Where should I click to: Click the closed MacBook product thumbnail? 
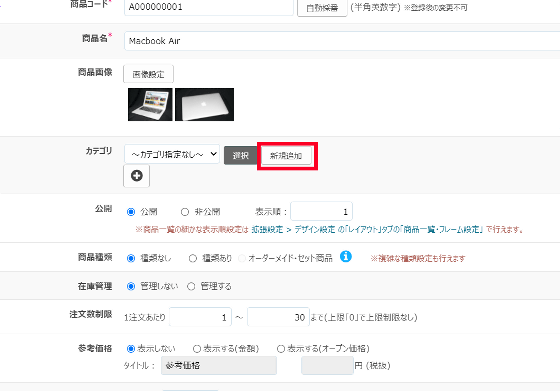pos(205,105)
